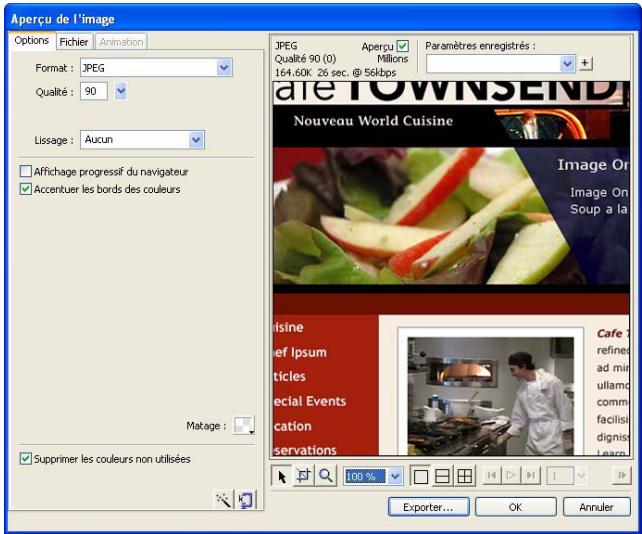Click the Qualité value field
642x534 pixels.
pyautogui.click(x=94, y=91)
